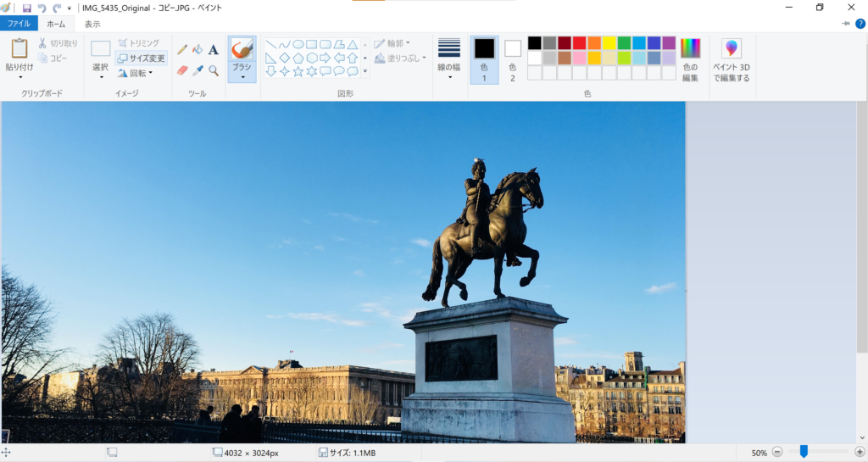Pick the Color picker eyedropper tool

tap(198, 70)
